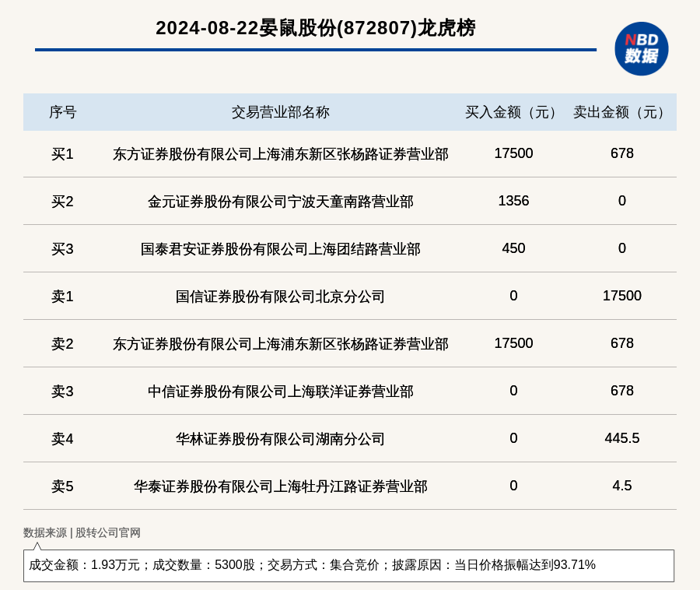Image resolution: width=700 pixels, height=590 pixels.
Task: Click 华林证券湖南分公司 name
Action: point(280,439)
